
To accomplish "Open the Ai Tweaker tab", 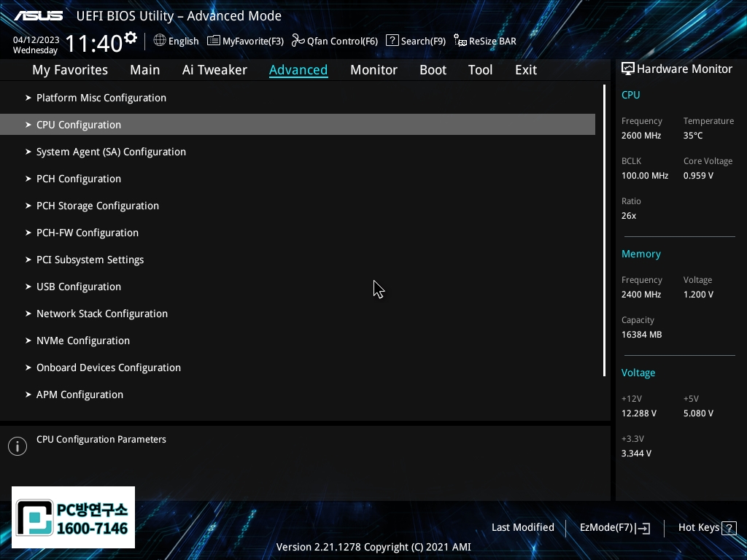I will click(x=214, y=70).
